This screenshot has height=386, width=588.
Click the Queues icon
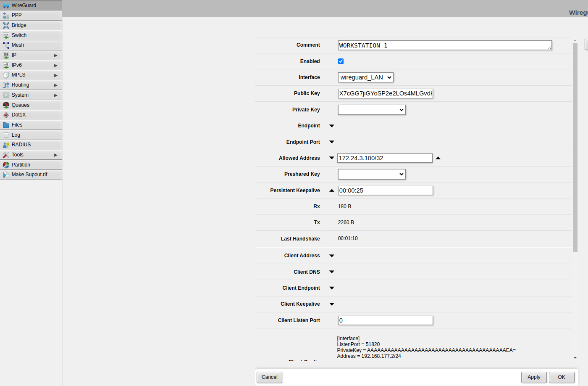(x=6, y=105)
